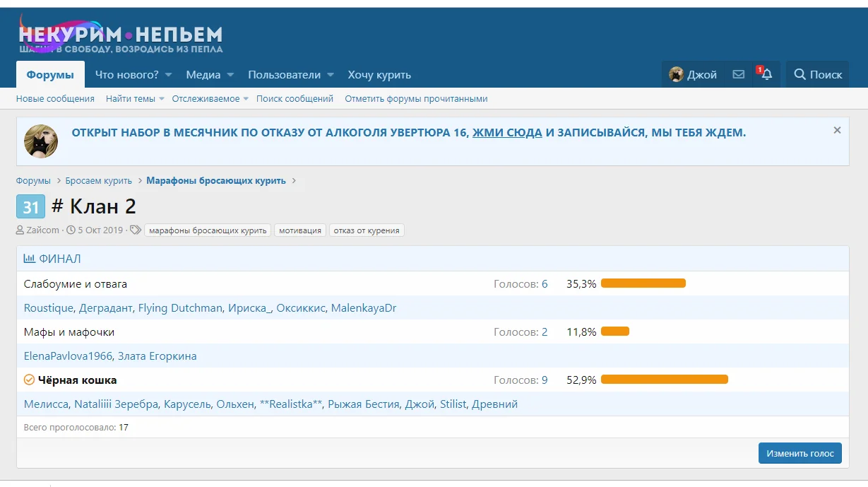This screenshot has width=868, height=487.
Task: Dismiss the announcement banner with X
Action: click(837, 130)
